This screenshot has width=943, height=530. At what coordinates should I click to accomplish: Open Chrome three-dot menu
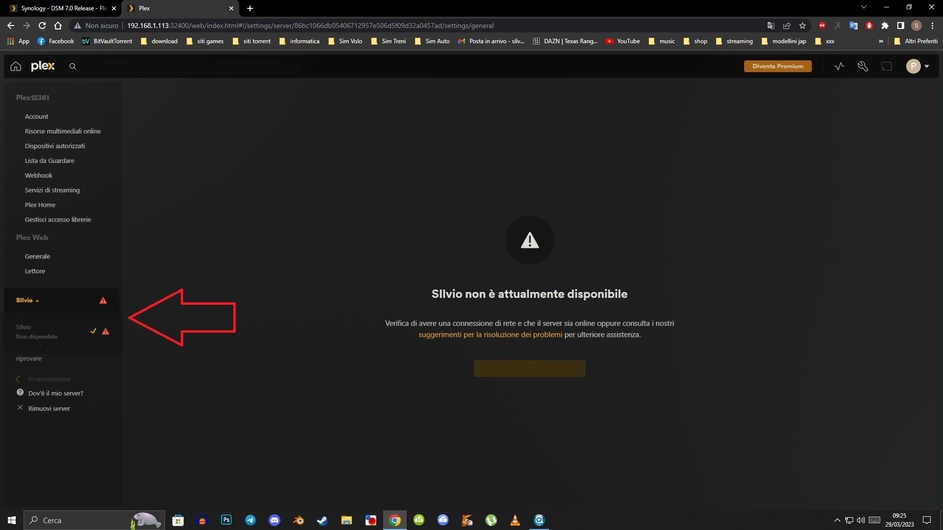tap(932, 25)
